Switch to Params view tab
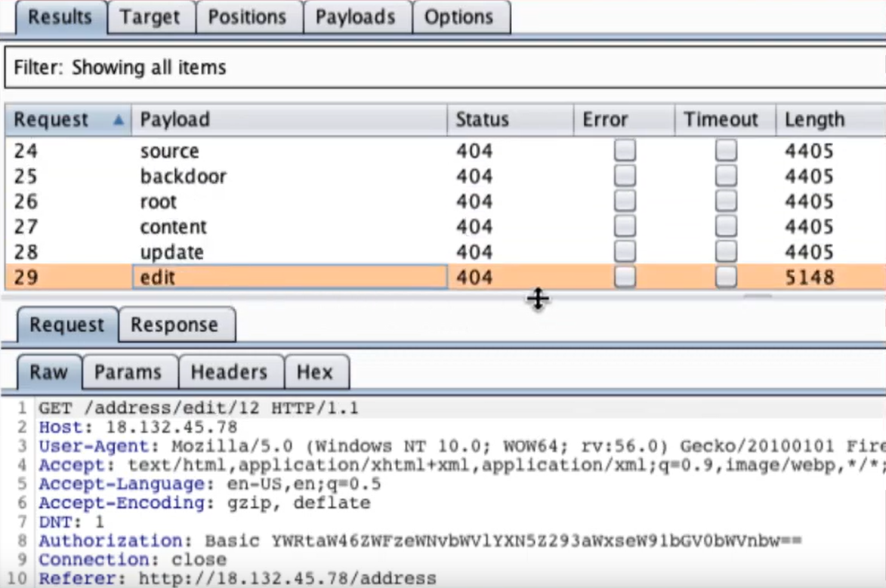 pos(128,372)
